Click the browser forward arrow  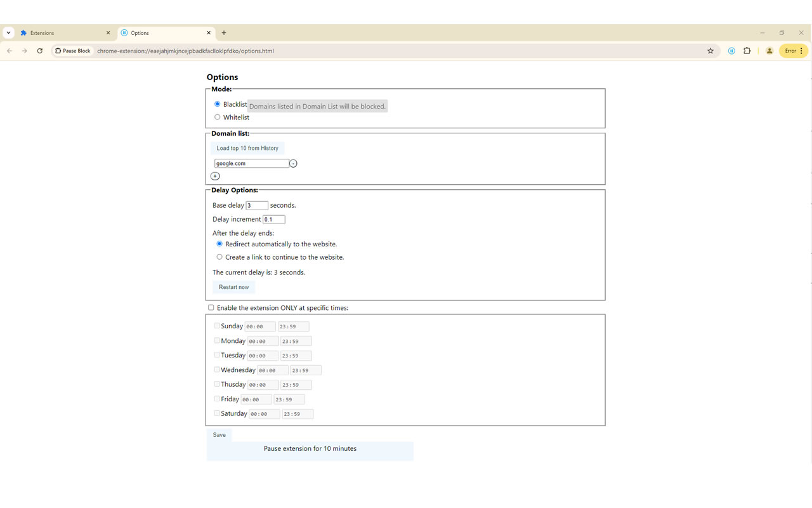click(x=25, y=51)
